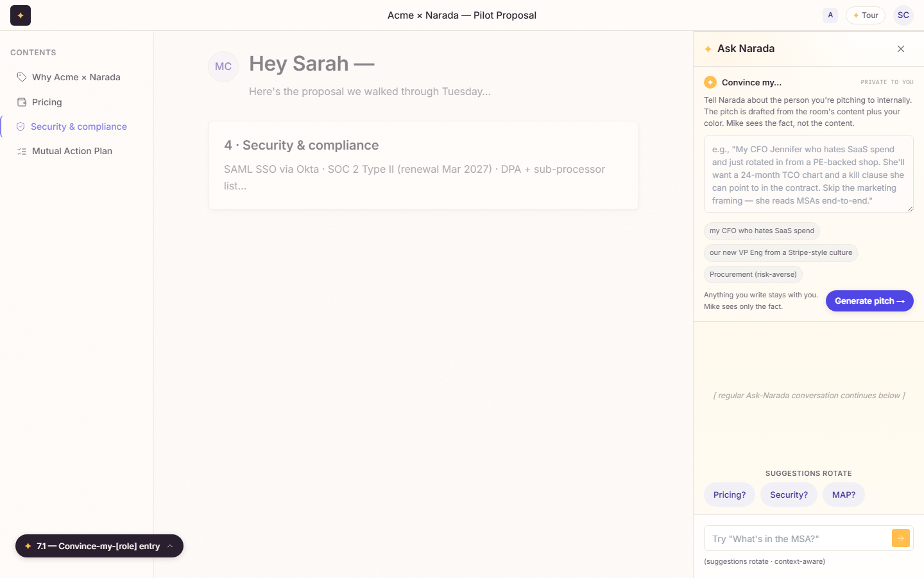Click the Generate pitch button
924x578 pixels.
coord(869,301)
